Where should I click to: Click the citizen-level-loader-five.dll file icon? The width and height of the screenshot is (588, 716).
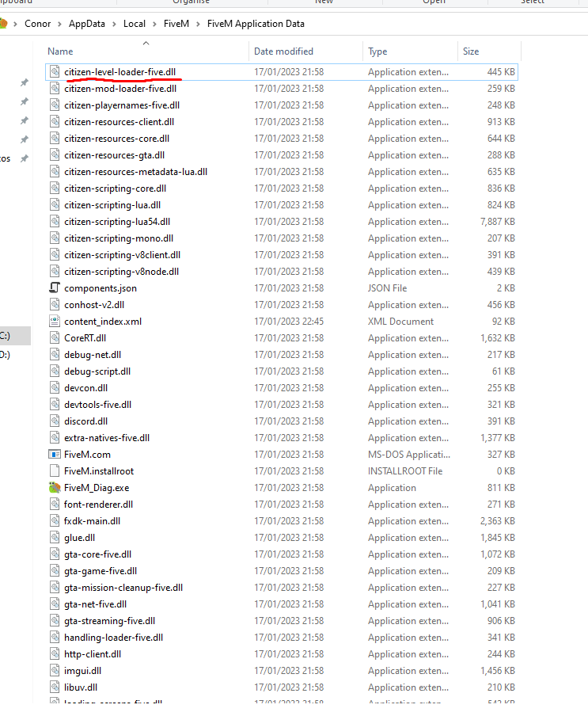(55, 72)
